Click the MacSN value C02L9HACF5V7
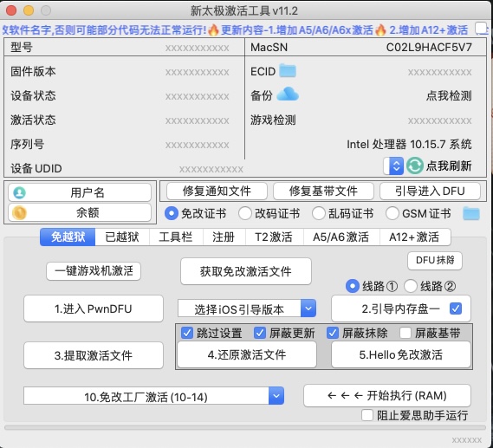Viewport: 493px width, 448px height. (x=429, y=47)
